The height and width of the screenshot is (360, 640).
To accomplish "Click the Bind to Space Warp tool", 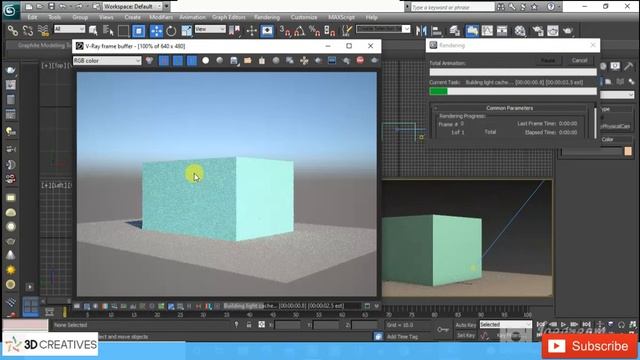I will (43, 31).
